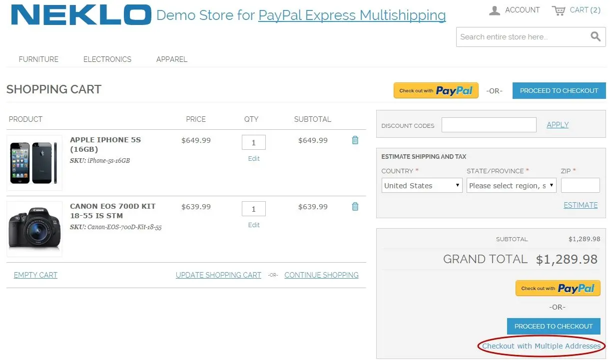Image resolution: width=611 pixels, height=364 pixels.
Task: Open the Apple iPhone 5S product thumbnail
Action: pyautogui.click(x=34, y=163)
